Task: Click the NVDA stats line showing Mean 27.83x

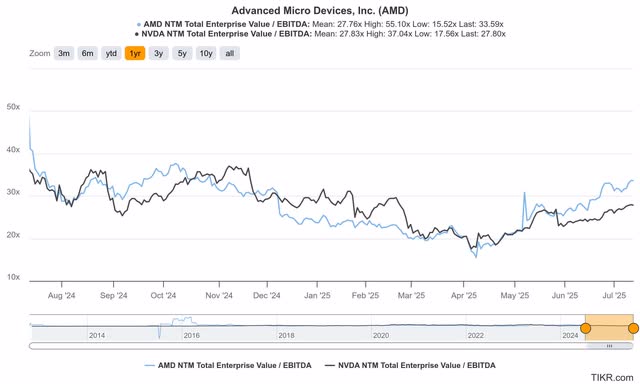Action: (320, 34)
